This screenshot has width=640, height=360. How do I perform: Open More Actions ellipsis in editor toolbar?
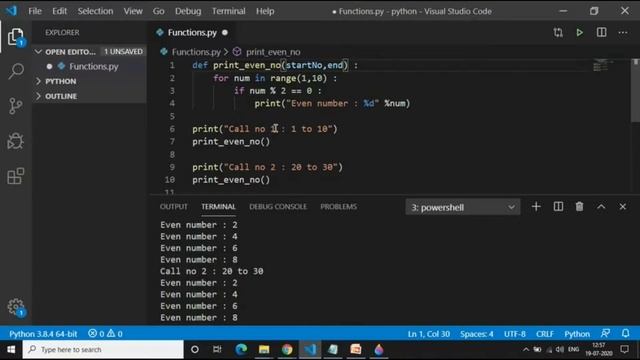coord(623,33)
